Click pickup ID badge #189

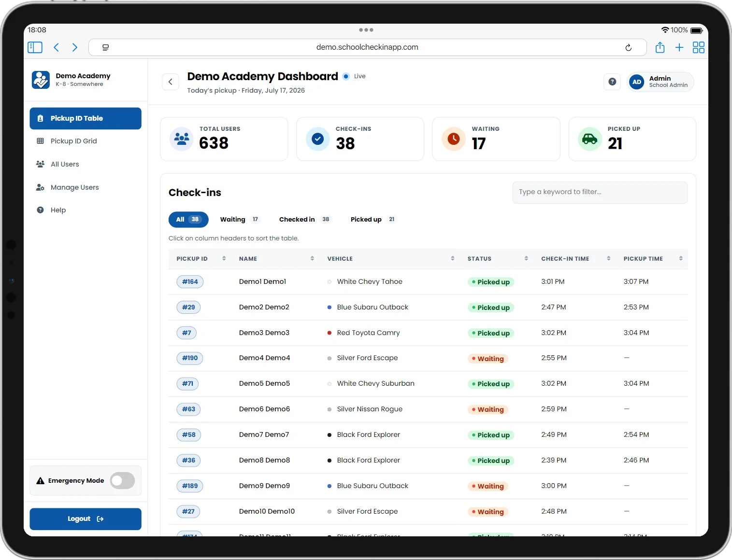click(190, 486)
